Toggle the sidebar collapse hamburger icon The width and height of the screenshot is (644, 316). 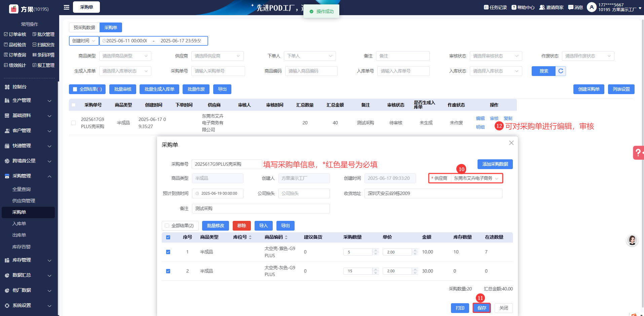(67, 7)
